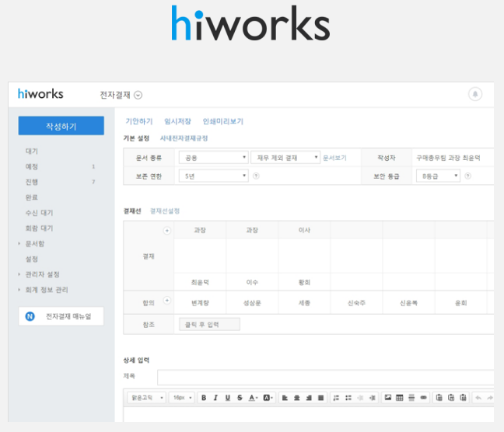Open the 전자결재 매뉴얼 button

pos(61,316)
